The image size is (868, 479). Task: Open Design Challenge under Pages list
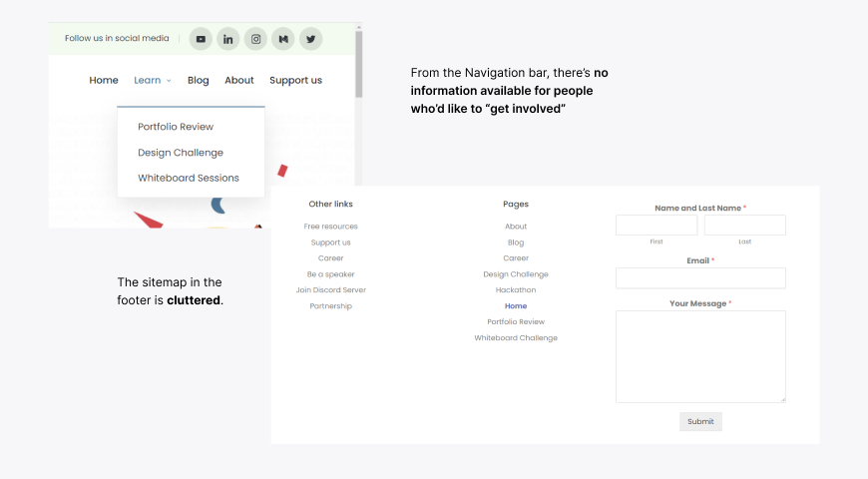tap(516, 274)
